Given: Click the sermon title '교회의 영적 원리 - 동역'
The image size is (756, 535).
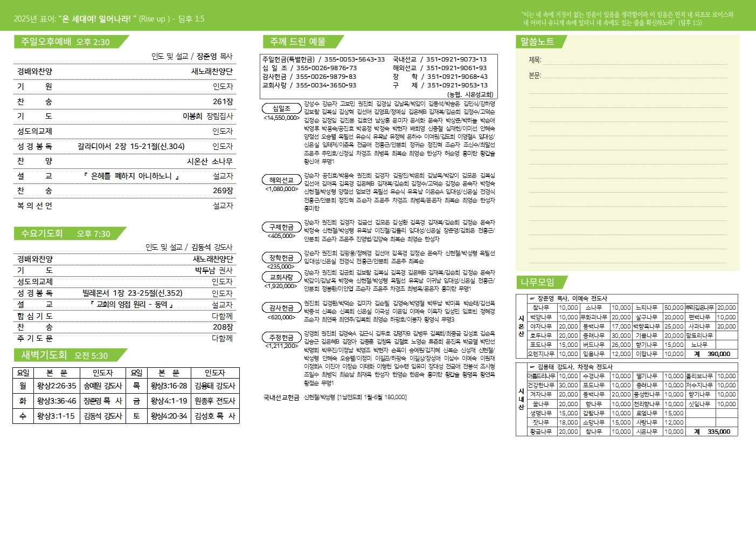Looking at the screenshot, I should pos(132,304).
